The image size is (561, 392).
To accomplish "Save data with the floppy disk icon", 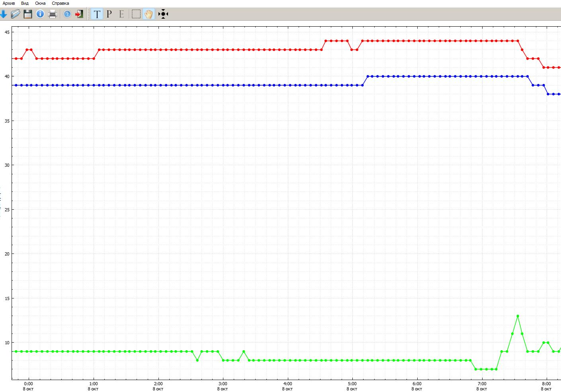I will (27, 14).
